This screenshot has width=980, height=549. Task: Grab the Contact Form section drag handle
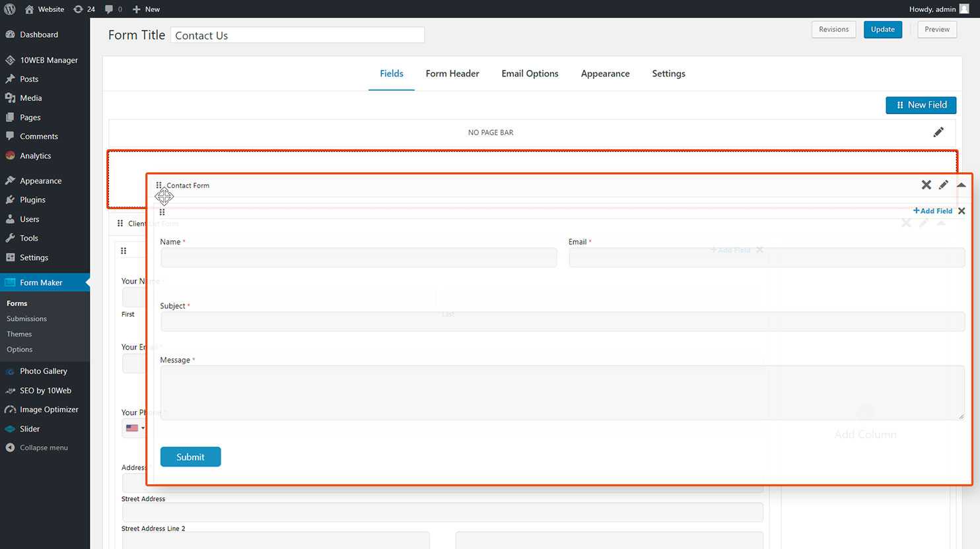158,185
